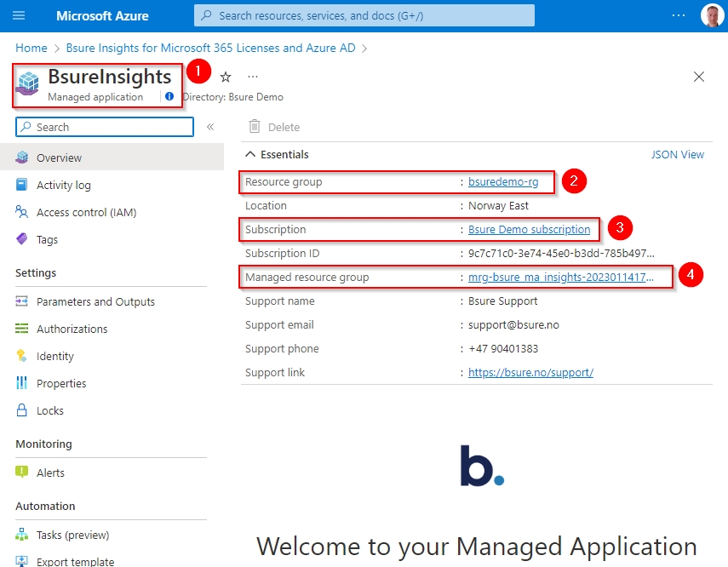Open Parameters and Outputs settings

(x=95, y=301)
